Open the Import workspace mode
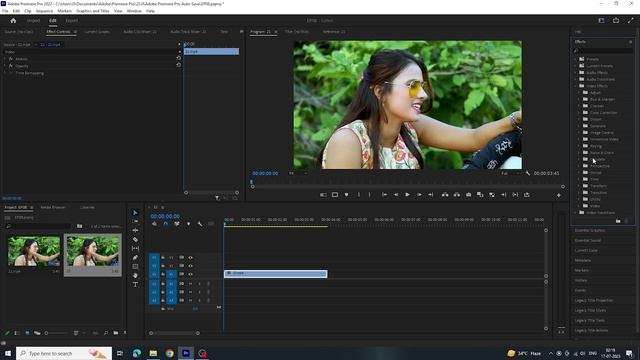 point(33,20)
